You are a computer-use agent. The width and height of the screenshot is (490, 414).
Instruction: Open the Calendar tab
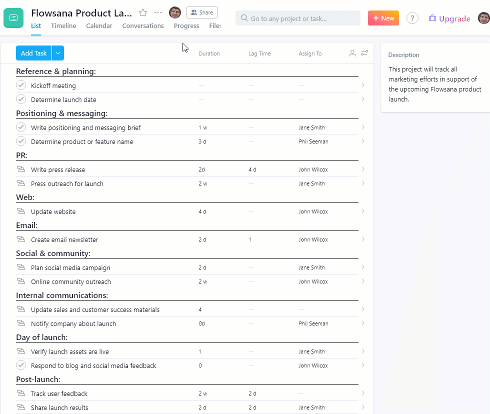pyautogui.click(x=99, y=26)
